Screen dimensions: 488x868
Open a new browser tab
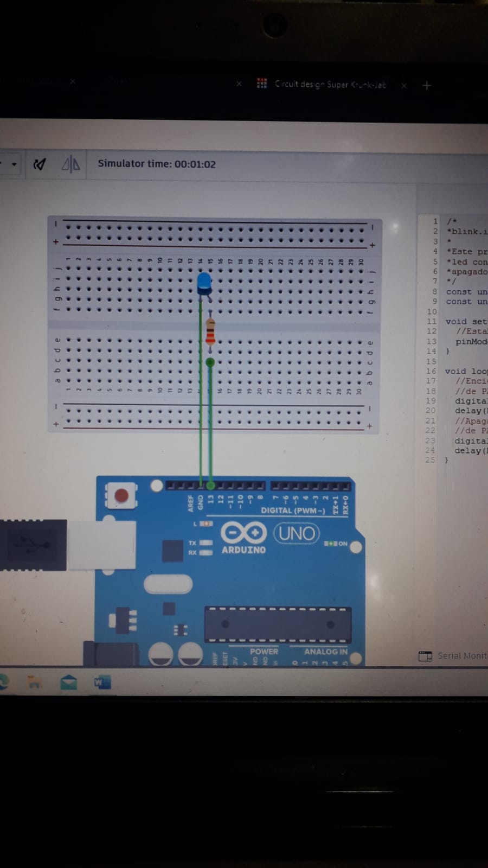427,85
